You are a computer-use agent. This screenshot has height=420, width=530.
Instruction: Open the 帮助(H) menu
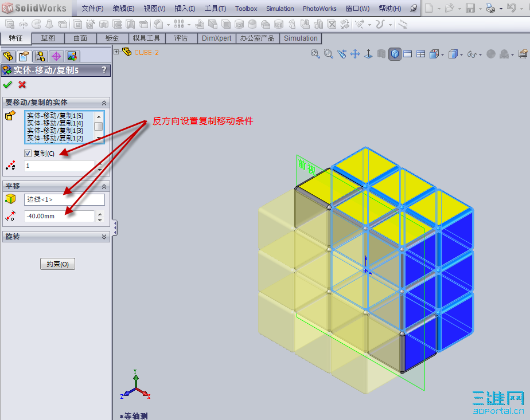[389, 9]
